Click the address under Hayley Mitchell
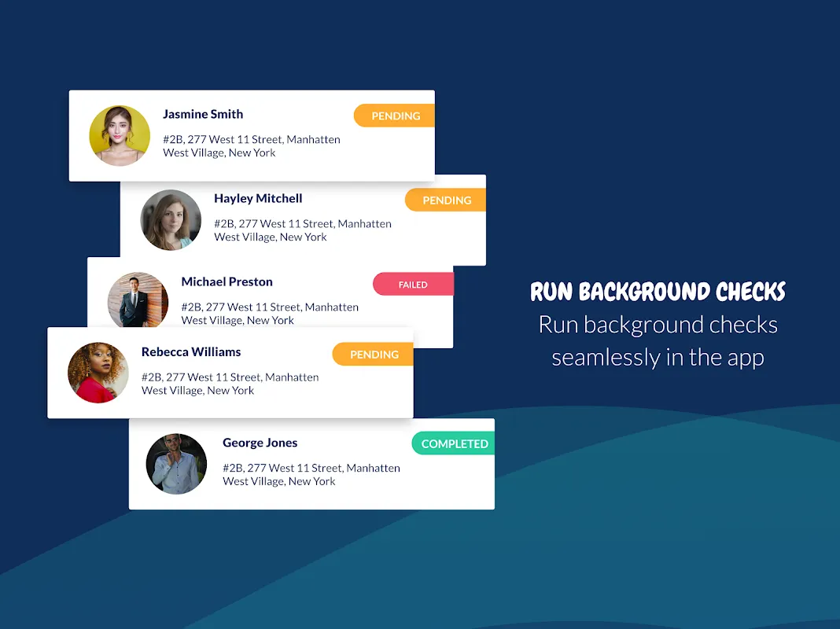Screen dimensions: 840x629 point(302,230)
